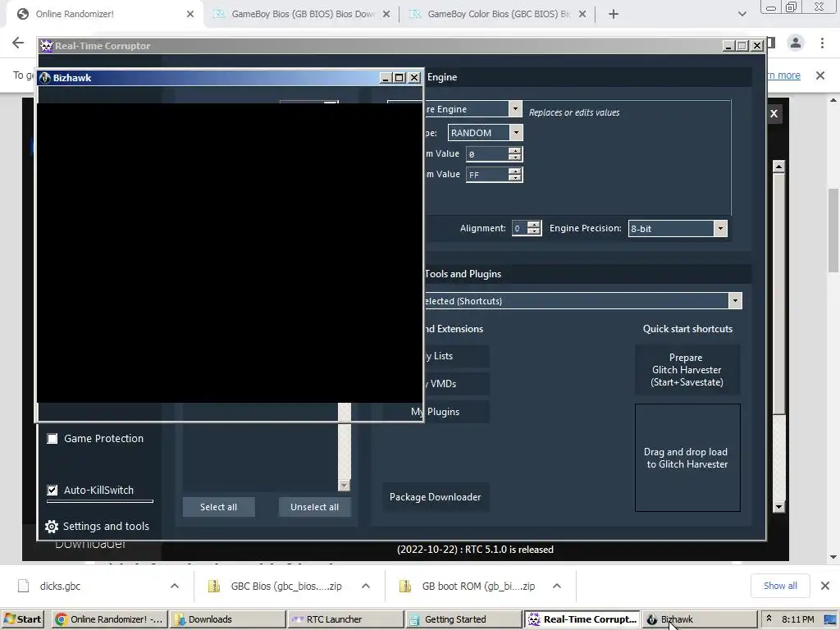The width and height of the screenshot is (840, 630).
Task: Expand the Selected (Shortcuts) dropdown
Action: [x=735, y=300]
